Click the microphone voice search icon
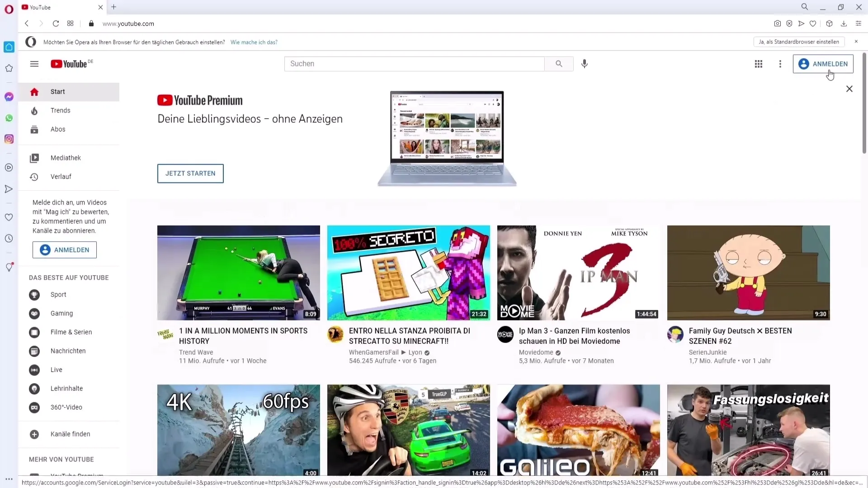Screen dimensions: 868x488 point(584,64)
